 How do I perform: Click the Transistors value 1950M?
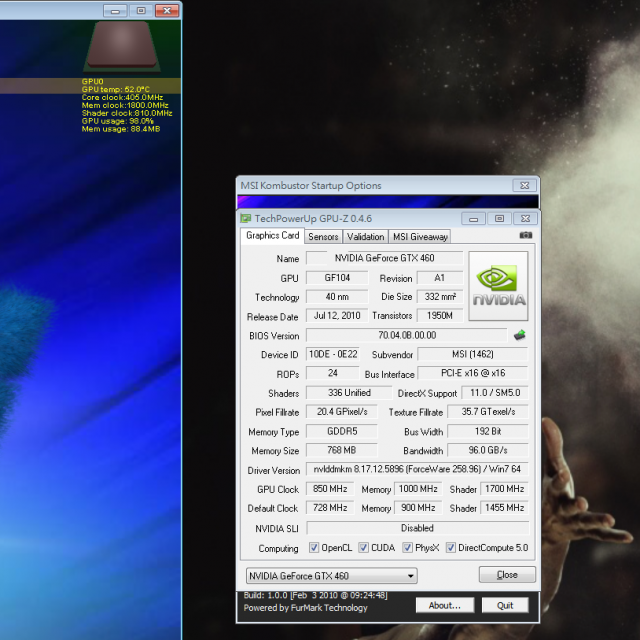[440, 316]
